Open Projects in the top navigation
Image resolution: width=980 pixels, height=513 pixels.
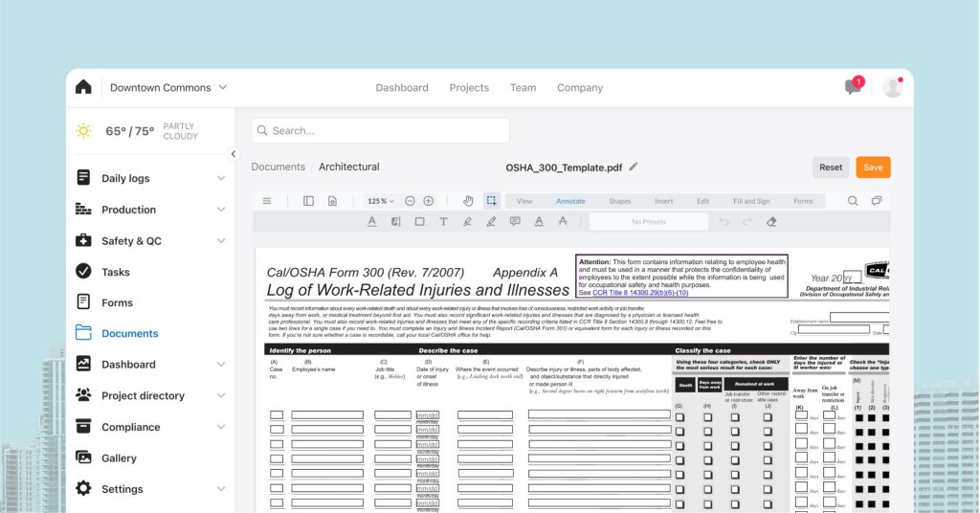pos(469,87)
